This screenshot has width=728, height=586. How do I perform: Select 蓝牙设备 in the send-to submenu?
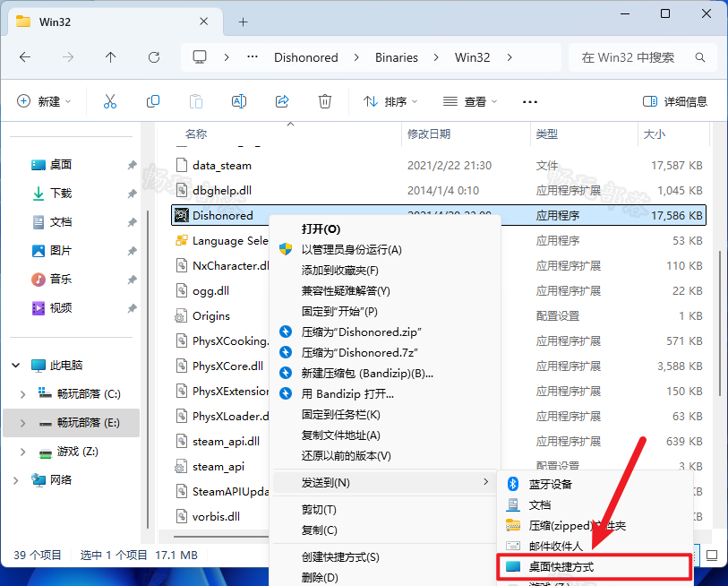tap(595, 484)
